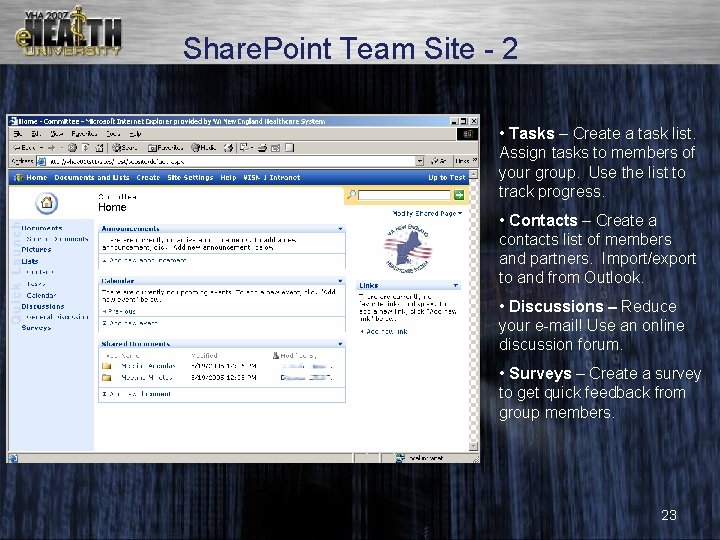Open the Edit menu
Screen dimensions: 720x540
pos(36,134)
